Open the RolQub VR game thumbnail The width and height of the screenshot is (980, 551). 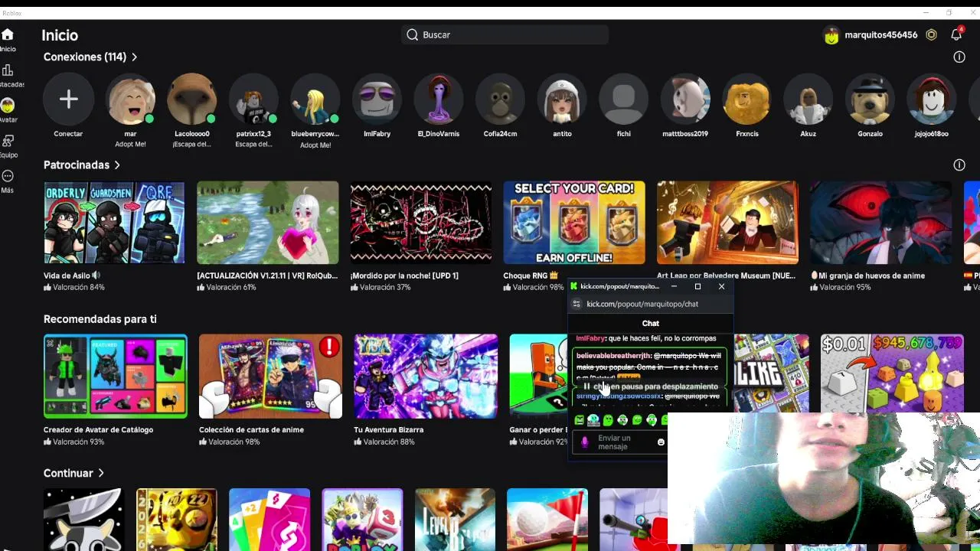268,223
